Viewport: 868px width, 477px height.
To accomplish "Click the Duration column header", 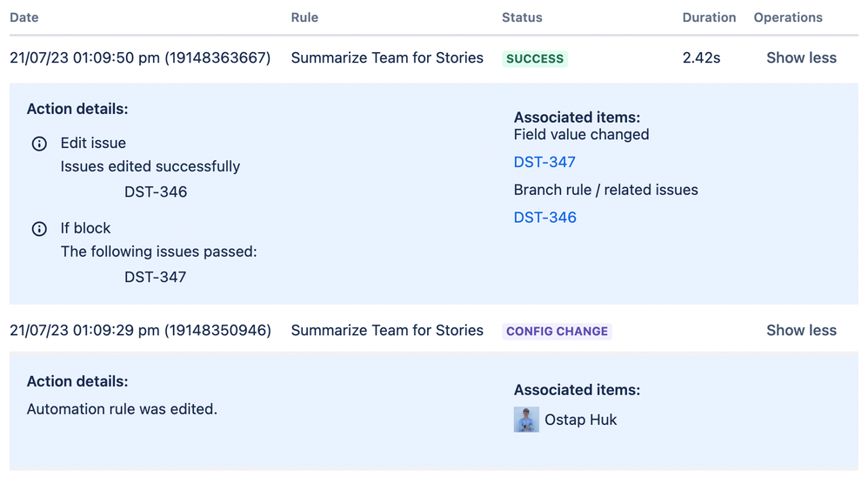I will [x=709, y=17].
